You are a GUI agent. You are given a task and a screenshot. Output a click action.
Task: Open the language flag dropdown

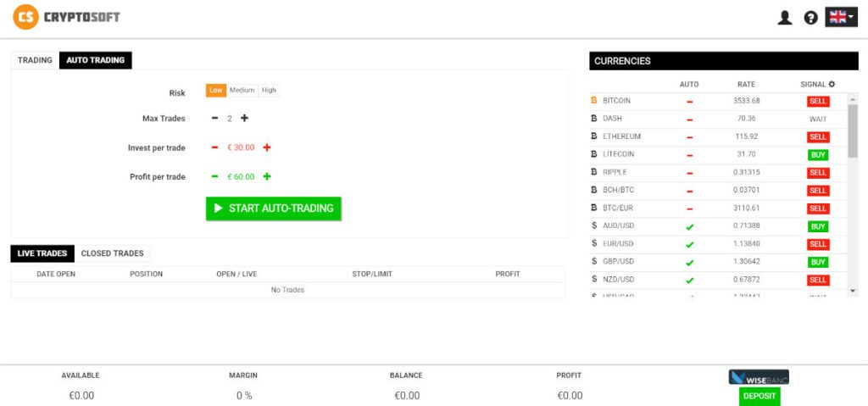coord(841,17)
